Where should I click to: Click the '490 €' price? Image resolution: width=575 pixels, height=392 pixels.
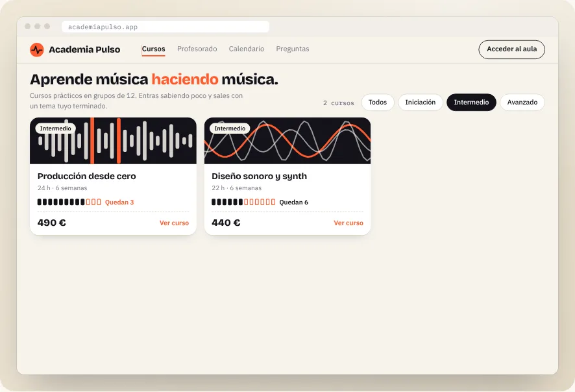[52, 223]
